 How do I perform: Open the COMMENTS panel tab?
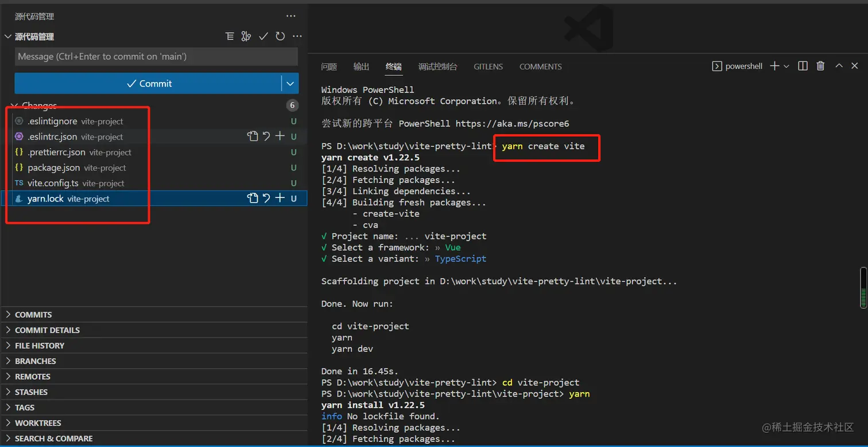pos(541,67)
